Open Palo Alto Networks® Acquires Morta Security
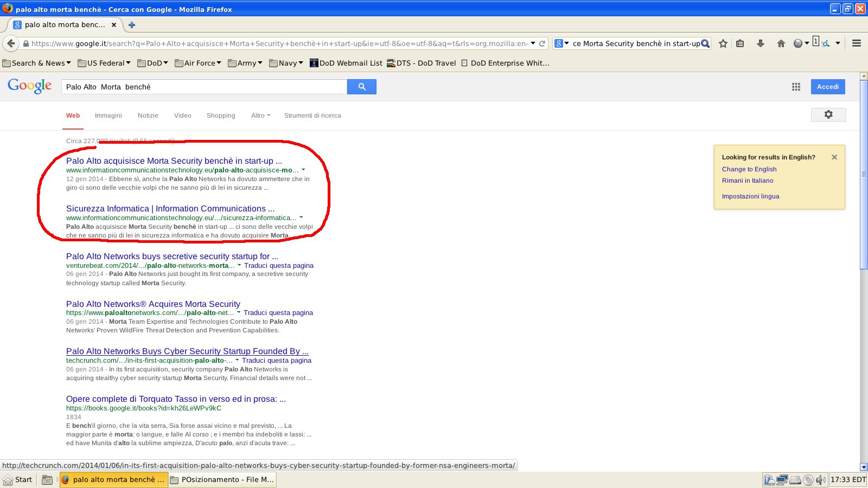This screenshot has height=488, width=868. 153,304
